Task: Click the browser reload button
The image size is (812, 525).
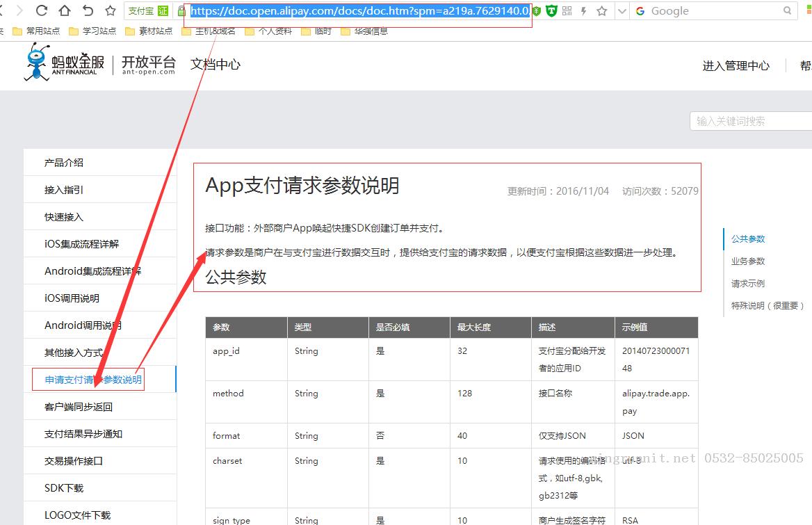Action: (42, 10)
